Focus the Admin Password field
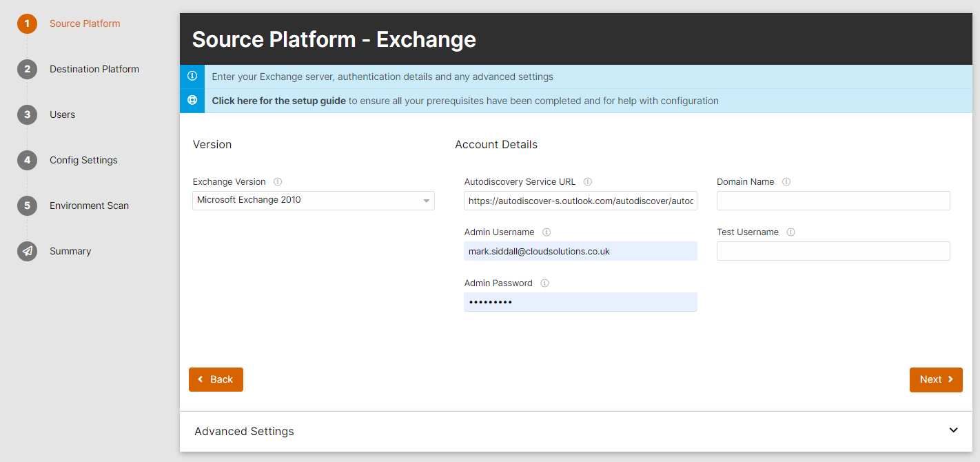This screenshot has width=980, height=462. 580,302
